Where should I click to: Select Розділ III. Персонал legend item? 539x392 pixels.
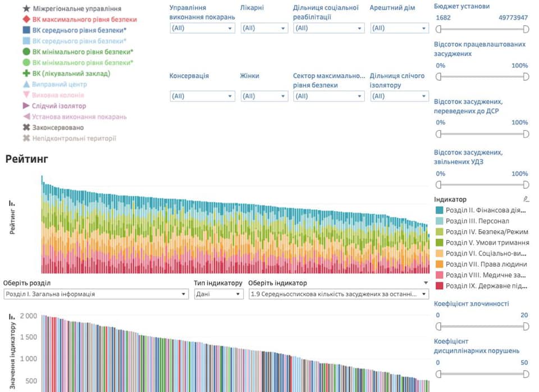[x=477, y=221]
